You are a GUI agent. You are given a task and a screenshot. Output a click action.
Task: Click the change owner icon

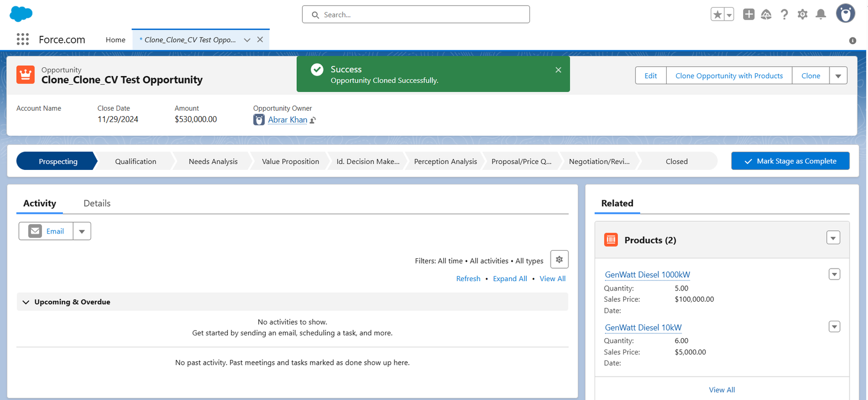[313, 120]
